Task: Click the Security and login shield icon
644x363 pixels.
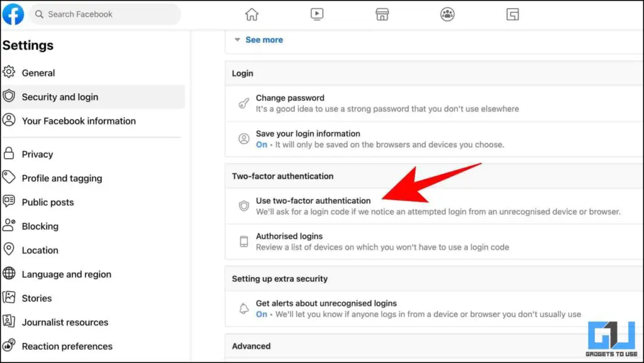Action: [x=9, y=96]
